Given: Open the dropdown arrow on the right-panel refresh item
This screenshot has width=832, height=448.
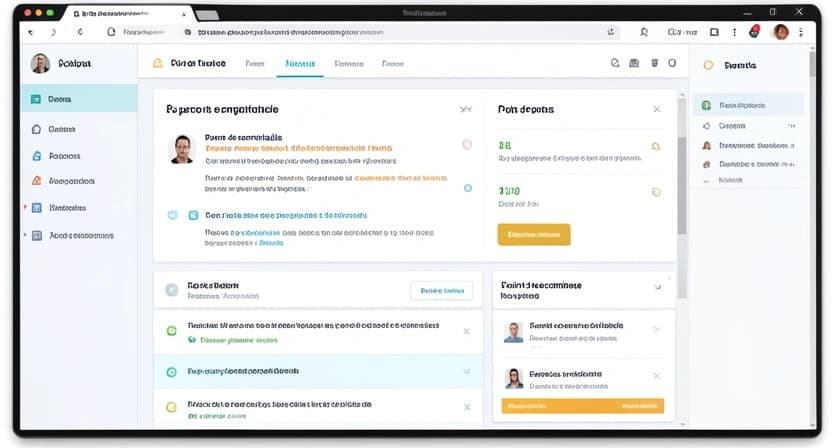Looking at the screenshot, I should point(791,126).
